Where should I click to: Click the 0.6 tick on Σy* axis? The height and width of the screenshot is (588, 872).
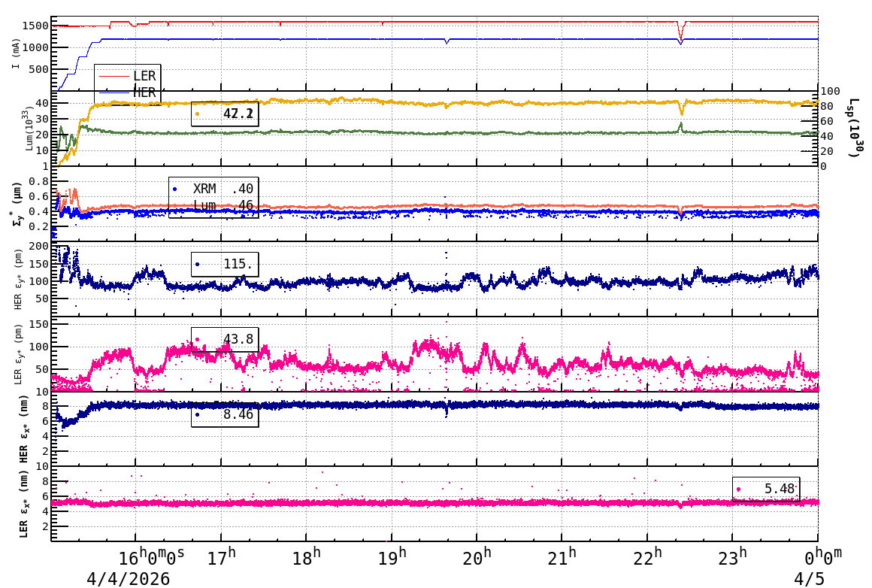pos(39,196)
